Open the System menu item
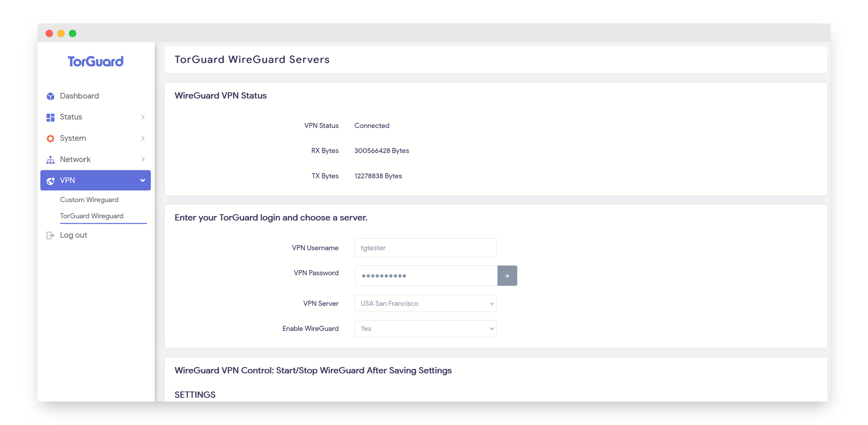 [x=95, y=138]
